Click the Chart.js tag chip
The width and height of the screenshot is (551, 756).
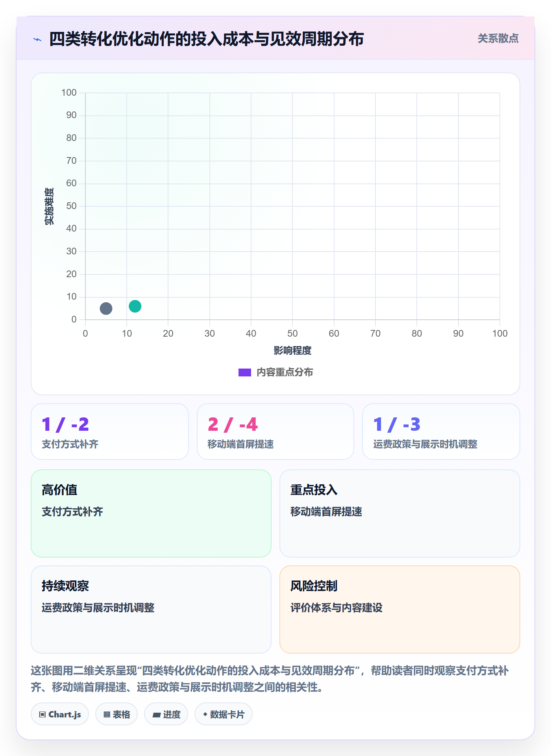tap(60, 714)
